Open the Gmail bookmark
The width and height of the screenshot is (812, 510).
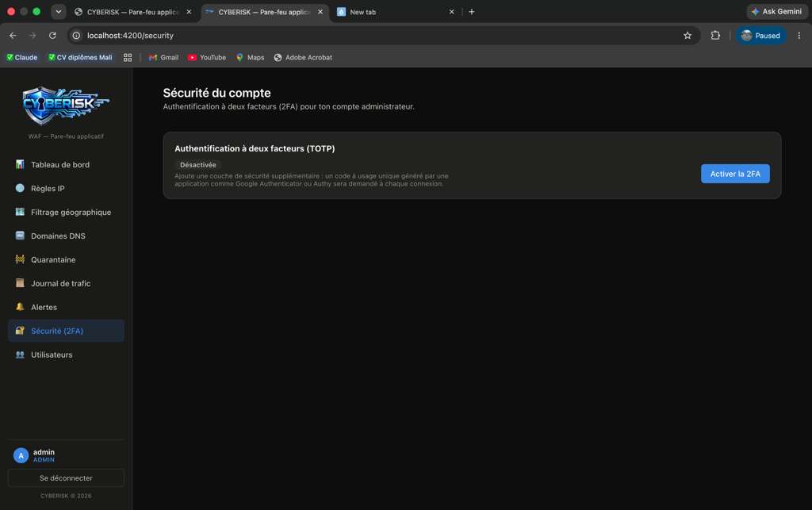pos(163,57)
